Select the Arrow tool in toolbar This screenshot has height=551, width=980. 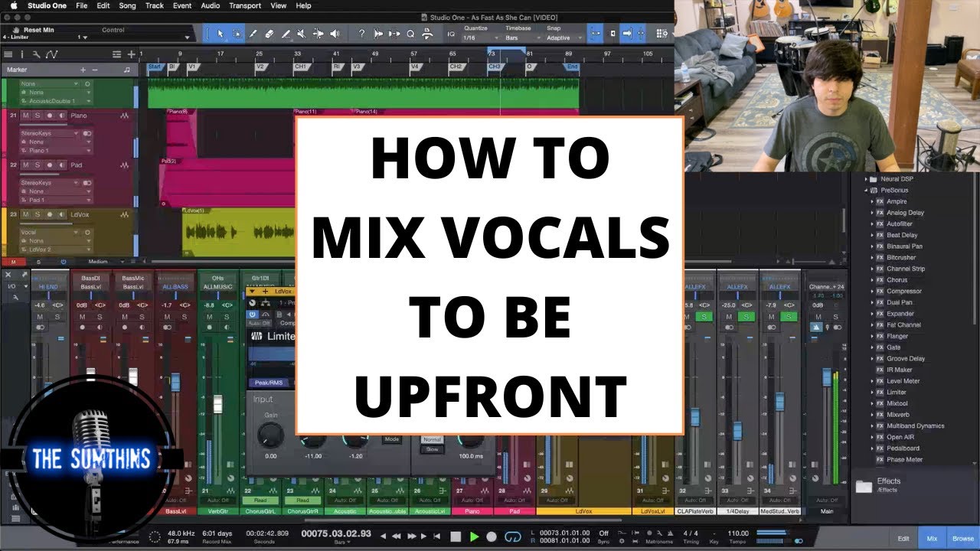[x=220, y=34]
